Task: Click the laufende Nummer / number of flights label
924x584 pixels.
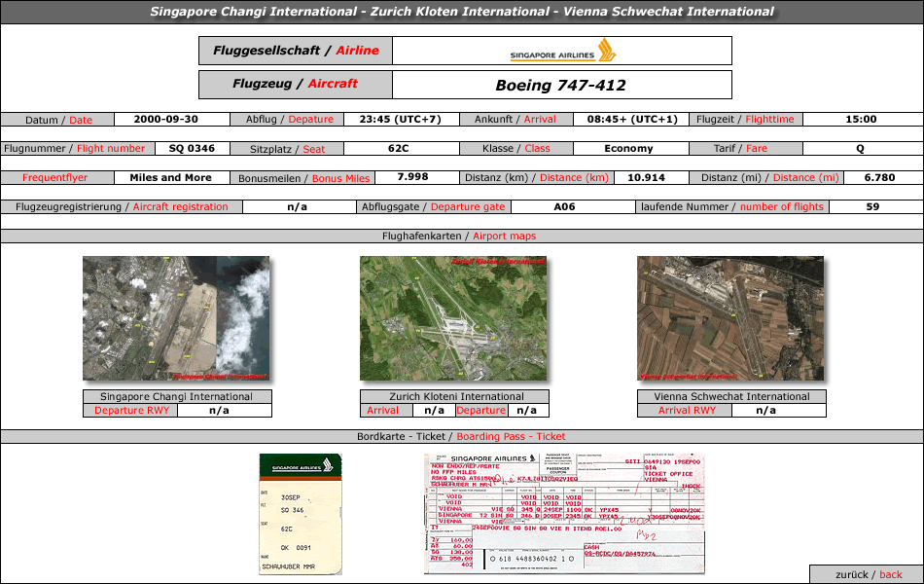Action: click(731, 207)
